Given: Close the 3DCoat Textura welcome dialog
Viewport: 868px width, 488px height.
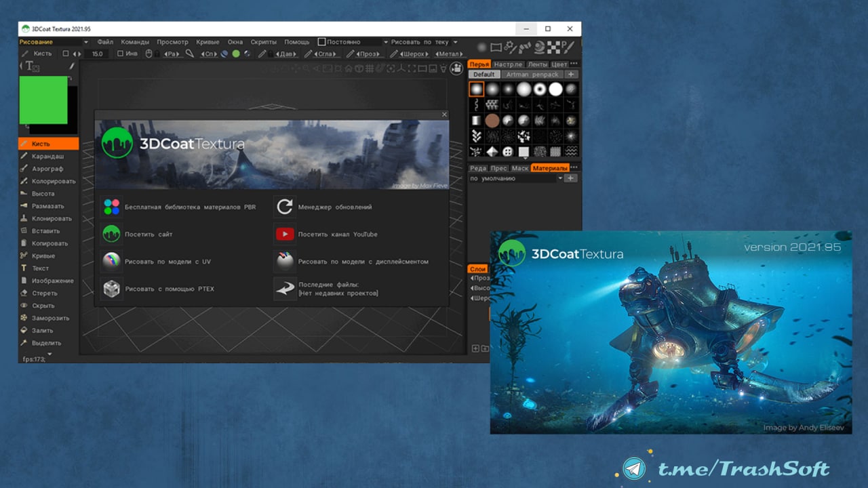Looking at the screenshot, I should 444,115.
